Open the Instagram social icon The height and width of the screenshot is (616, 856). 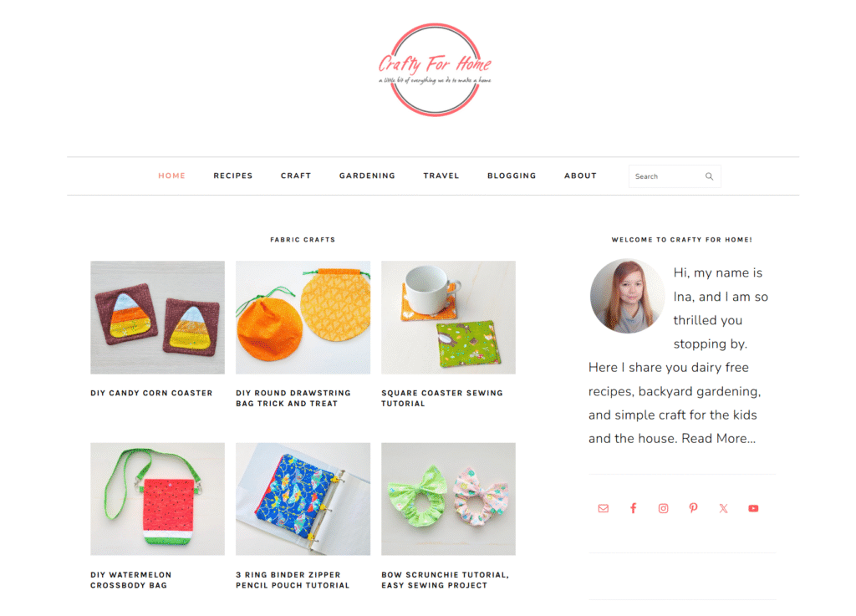pyautogui.click(x=663, y=508)
